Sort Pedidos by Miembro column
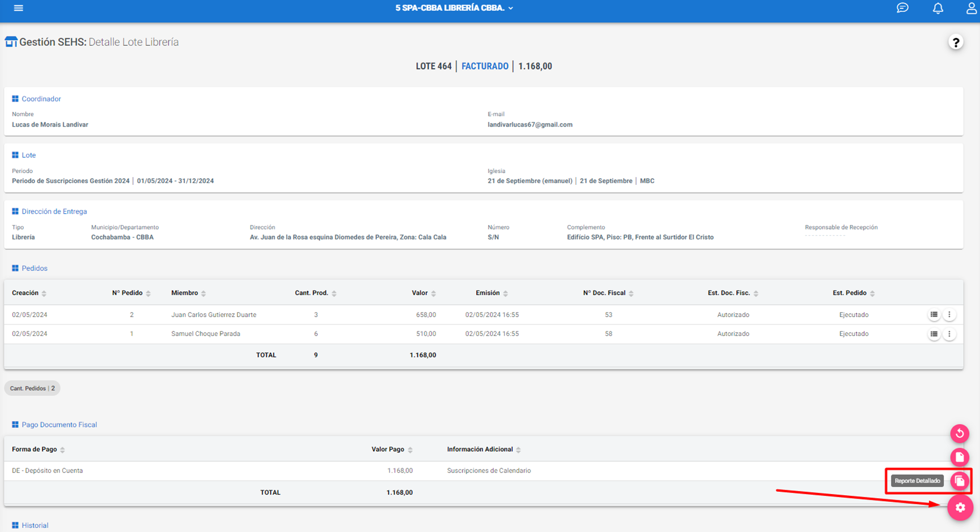 click(x=188, y=293)
